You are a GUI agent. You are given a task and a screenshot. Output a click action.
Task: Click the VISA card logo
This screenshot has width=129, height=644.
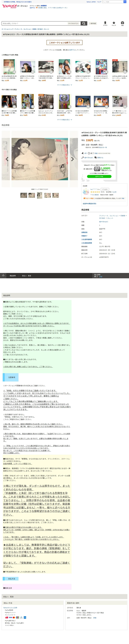pyautogui.click(x=10, y=617)
